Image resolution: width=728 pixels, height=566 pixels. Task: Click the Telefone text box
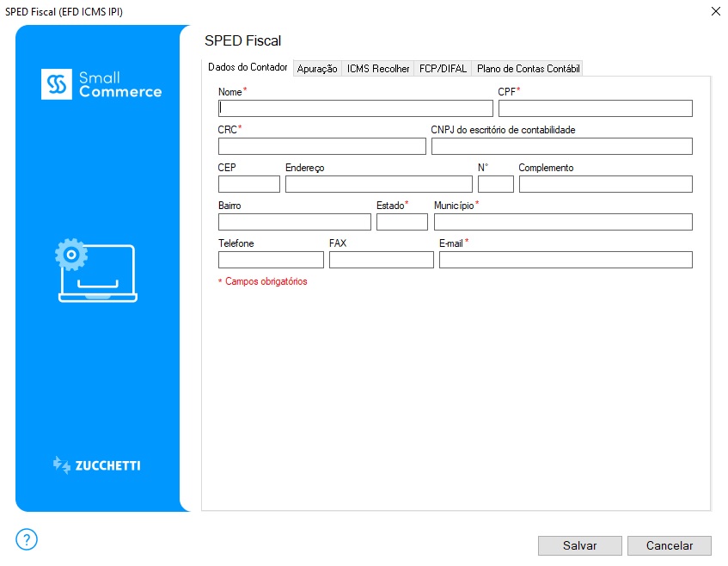(x=271, y=260)
